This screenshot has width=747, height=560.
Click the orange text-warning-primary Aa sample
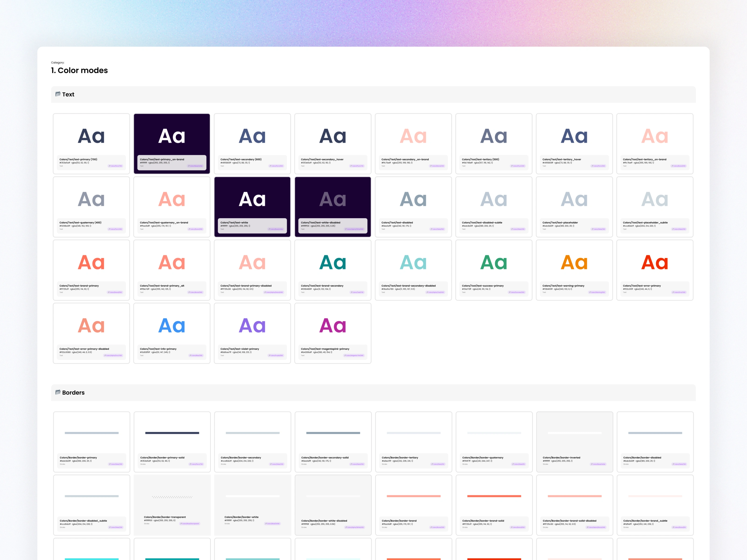point(574,262)
